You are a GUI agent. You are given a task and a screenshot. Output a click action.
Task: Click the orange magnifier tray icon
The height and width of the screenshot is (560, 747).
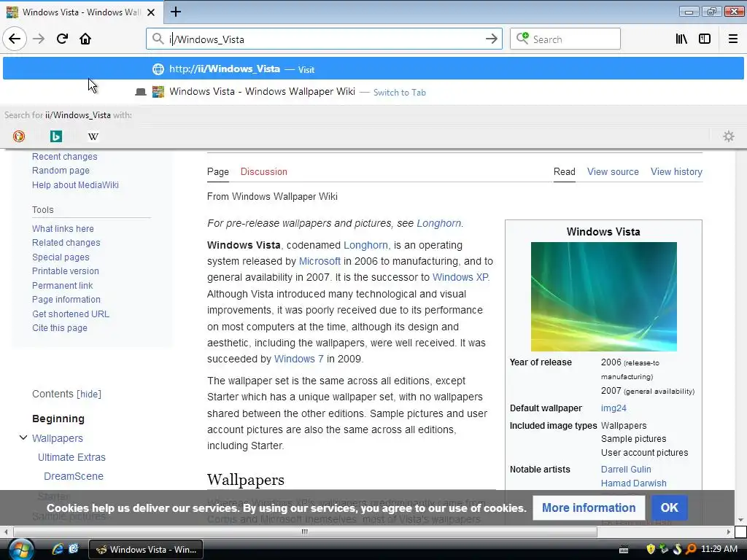pos(691,549)
